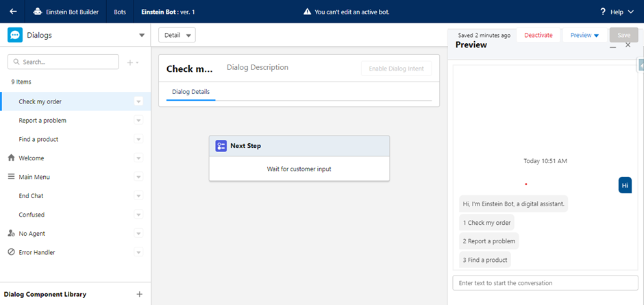
Task: Open No Agent row dropdown arrow
Action: [138, 234]
